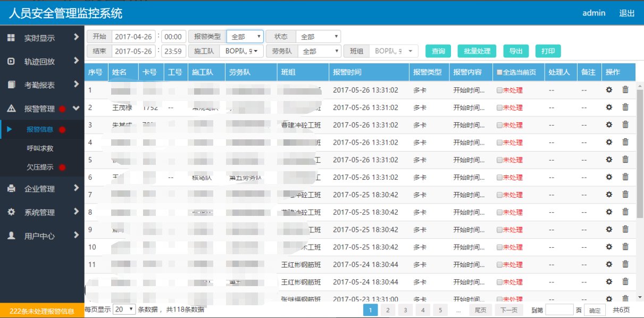Click the 报警管理 warning triangle icon
644x318 pixels.
click(11, 108)
